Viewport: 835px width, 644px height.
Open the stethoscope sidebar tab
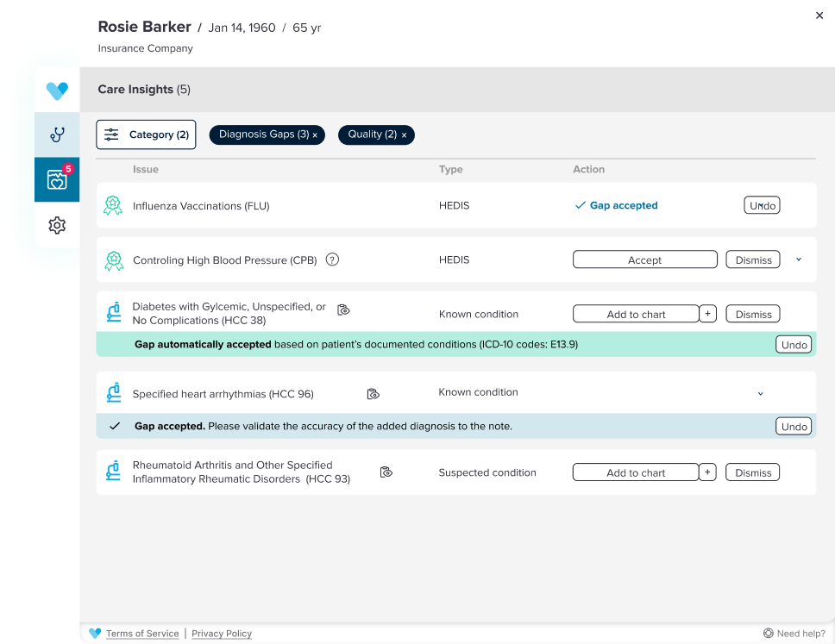click(x=57, y=134)
